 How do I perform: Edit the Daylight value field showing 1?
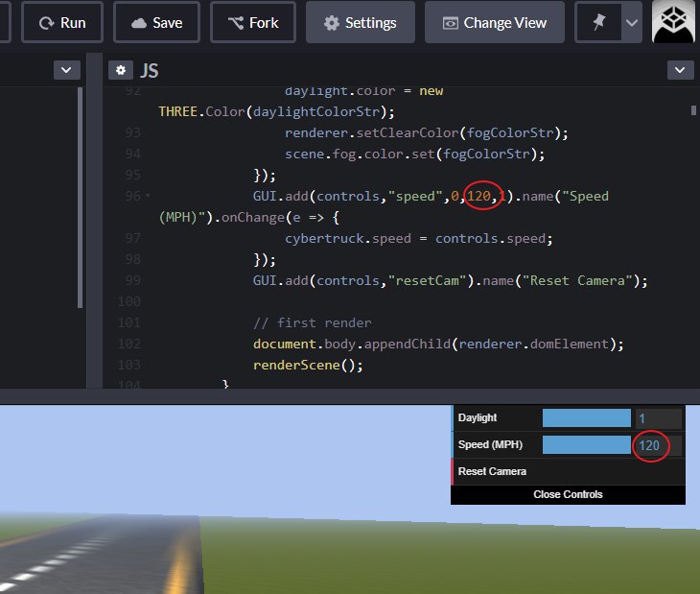click(x=659, y=418)
